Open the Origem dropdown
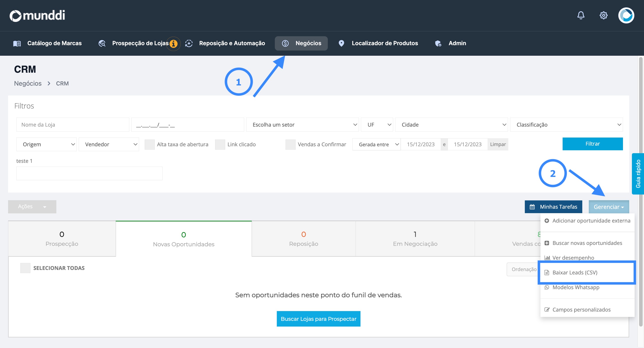 pos(47,144)
